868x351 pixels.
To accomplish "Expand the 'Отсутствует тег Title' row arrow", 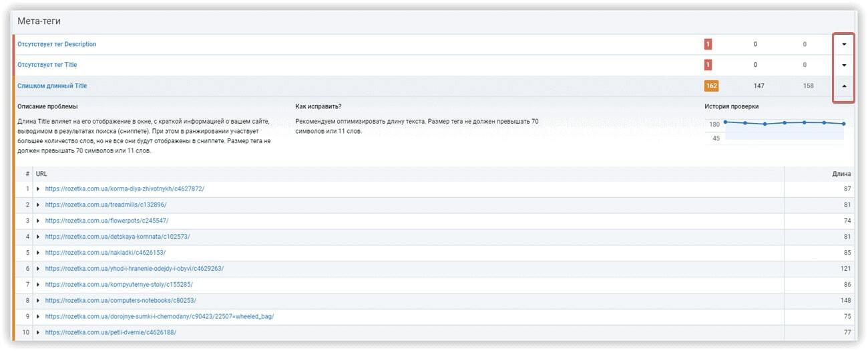I will (844, 66).
